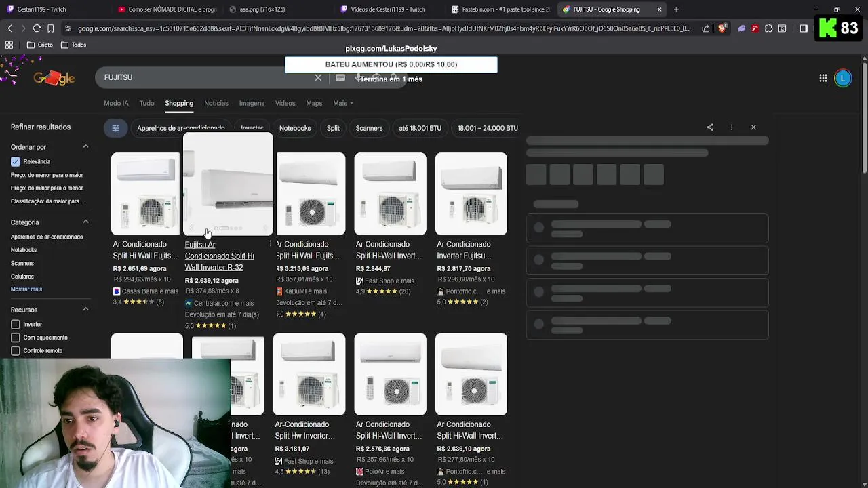Go back using the browser back arrow

(x=9, y=28)
